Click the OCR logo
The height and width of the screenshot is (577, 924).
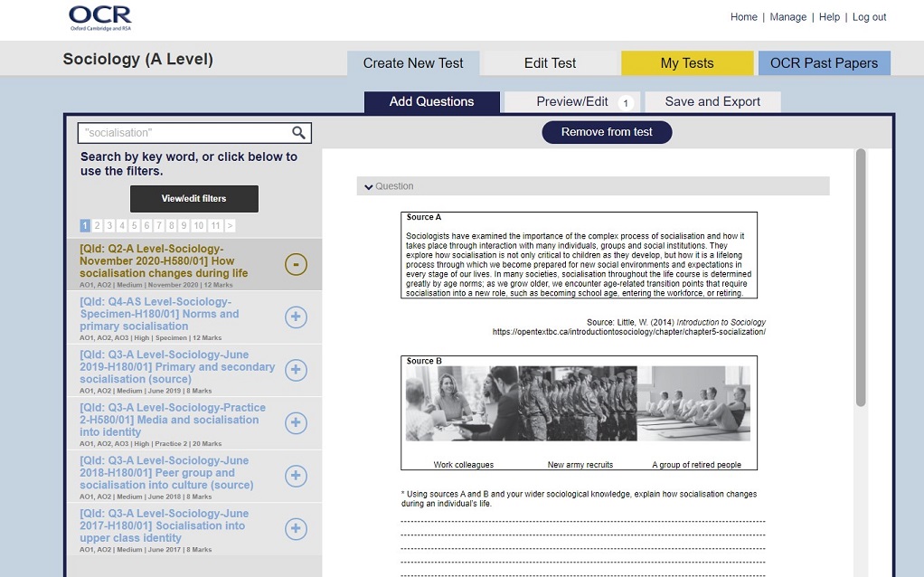coord(100,18)
